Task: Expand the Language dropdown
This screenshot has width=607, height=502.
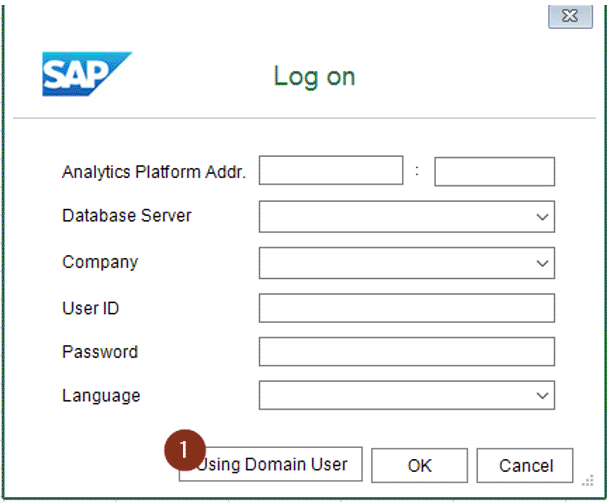Action: click(542, 396)
